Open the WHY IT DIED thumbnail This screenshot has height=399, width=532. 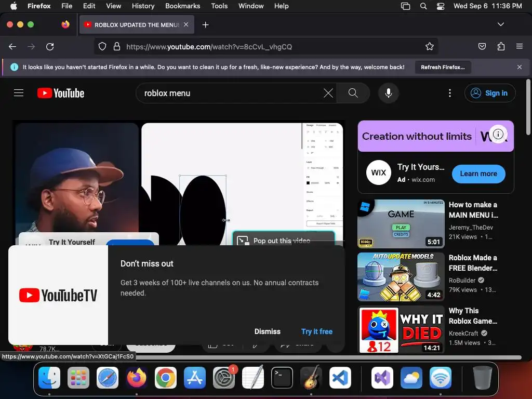[x=401, y=330]
